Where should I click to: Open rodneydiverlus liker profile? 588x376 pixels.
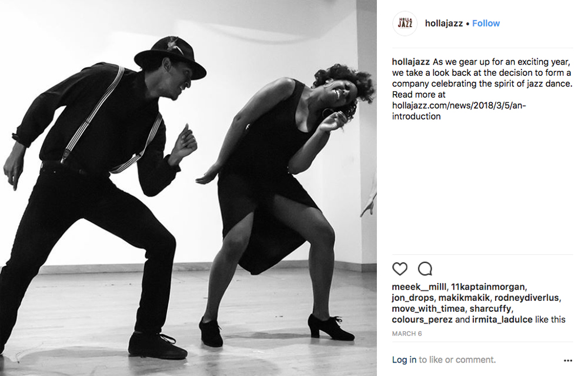coord(526,298)
